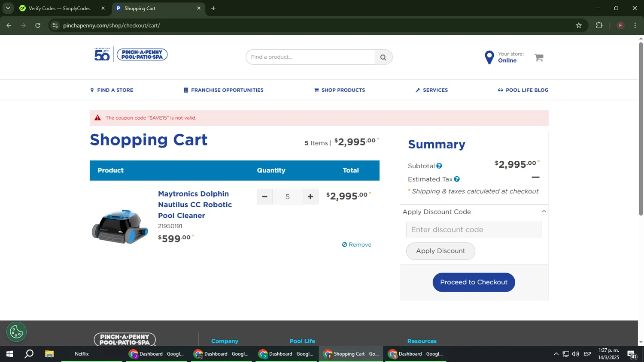This screenshot has width=644, height=362.
Task: Click the robotic pool cleaner thumbnail
Action: tap(120, 226)
